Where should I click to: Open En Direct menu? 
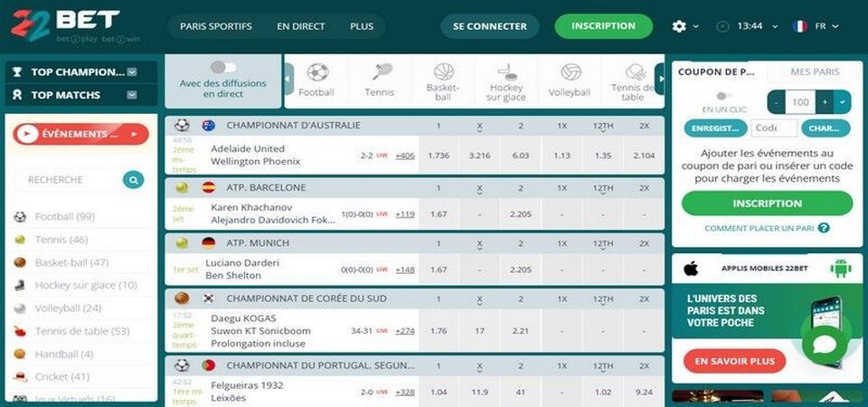click(300, 26)
